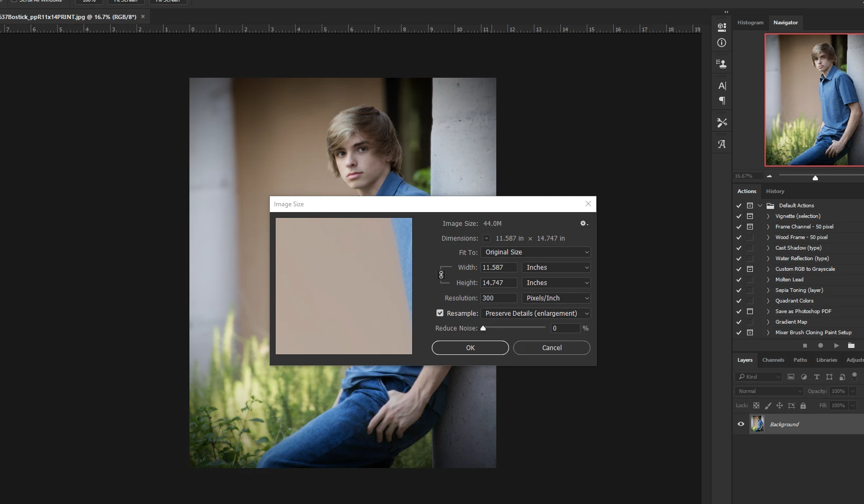Image resolution: width=864 pixels, height=504 pixels.
Task: Open the layer Kind filter dropdown
Action: [x=758, y=377]
